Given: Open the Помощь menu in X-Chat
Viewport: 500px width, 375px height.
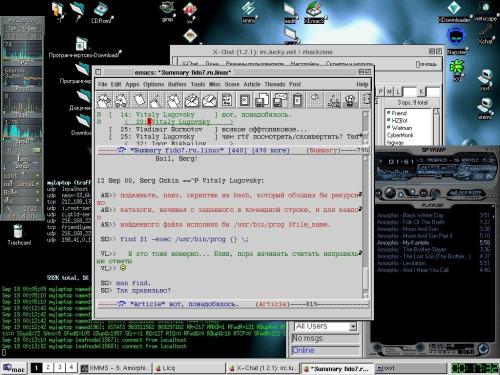Looking at the screenshot, I should (x=426, y=64).
